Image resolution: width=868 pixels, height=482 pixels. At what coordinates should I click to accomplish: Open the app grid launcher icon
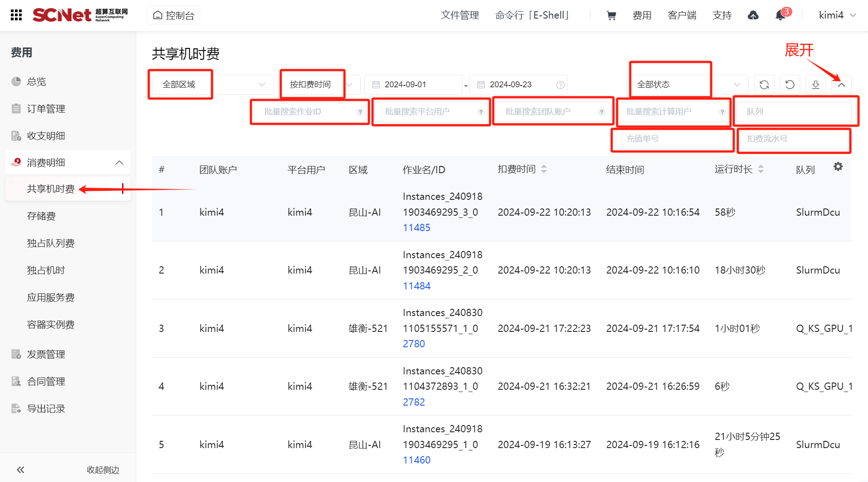[16, 15]
